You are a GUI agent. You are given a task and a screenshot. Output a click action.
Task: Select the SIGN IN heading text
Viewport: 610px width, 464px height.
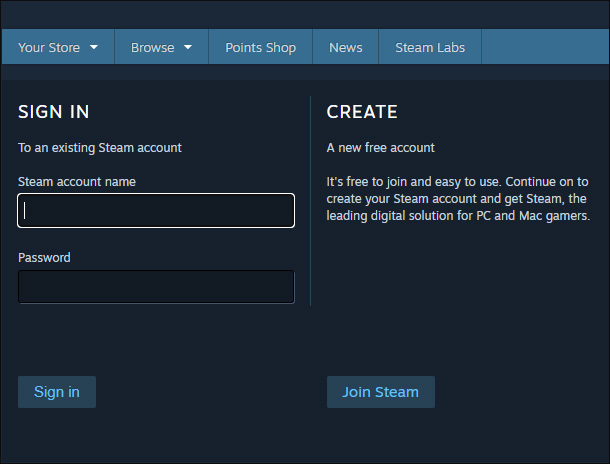coord(54,112)
